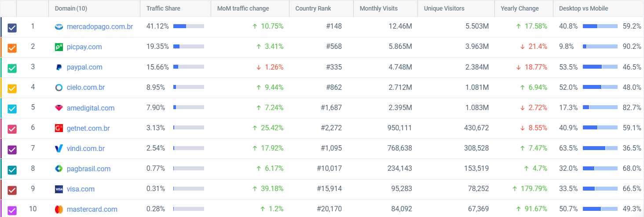This screenshot has height=217, width=644.
Task: Open the pagbrasil.com domain link
Action: point(88,169)
